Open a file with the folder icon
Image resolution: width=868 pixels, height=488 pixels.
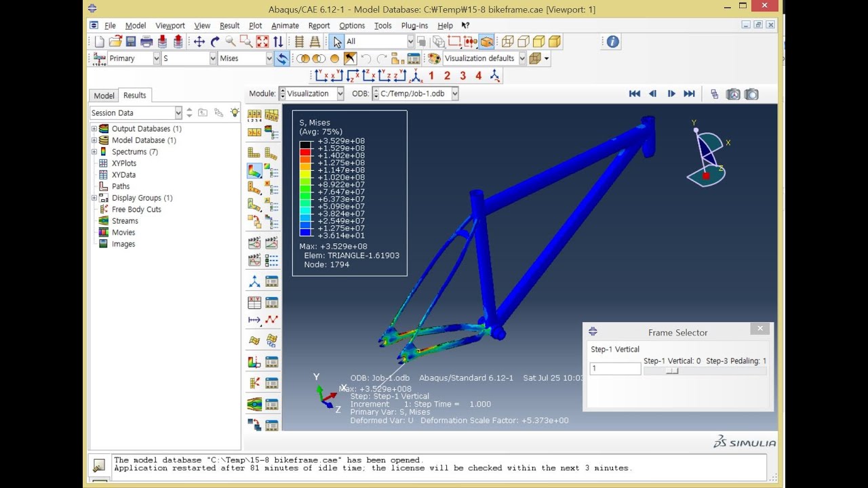point(115,42)
